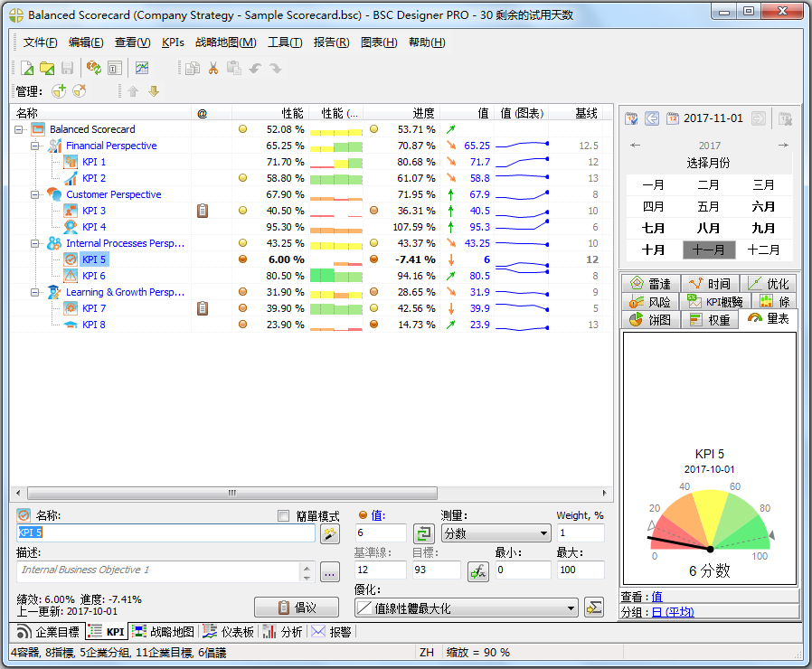Remove item with the red X icon
This screenshot has height=669, width=812.
tap(80, 91)
